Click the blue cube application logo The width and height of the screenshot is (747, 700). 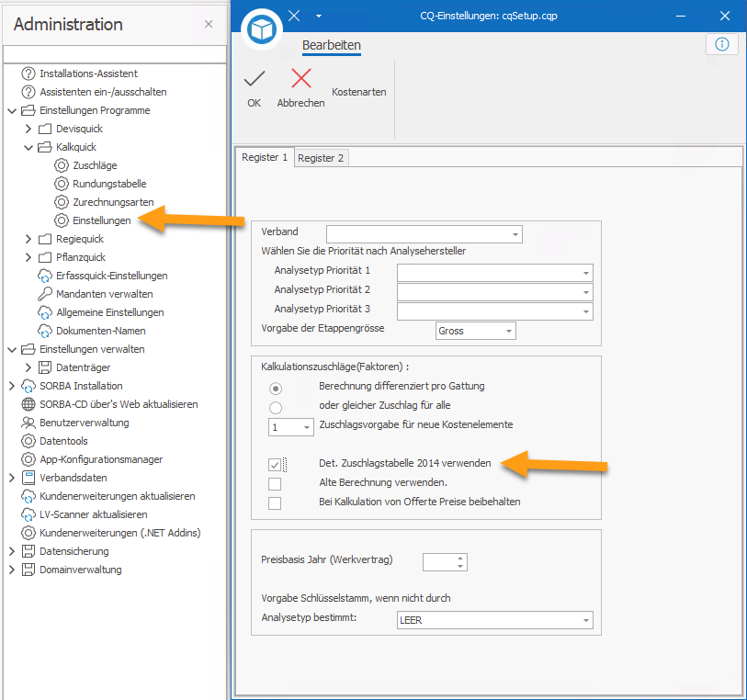[262, 29]
